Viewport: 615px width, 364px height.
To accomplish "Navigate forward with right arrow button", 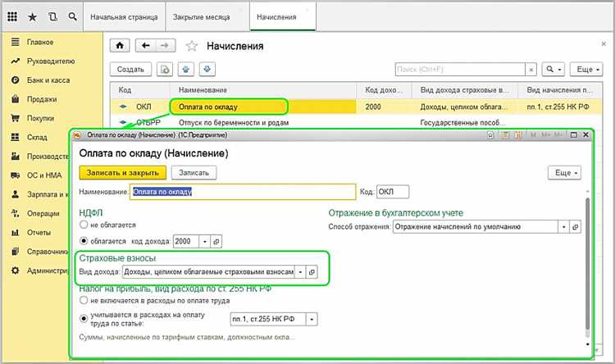I will [165, 46].
